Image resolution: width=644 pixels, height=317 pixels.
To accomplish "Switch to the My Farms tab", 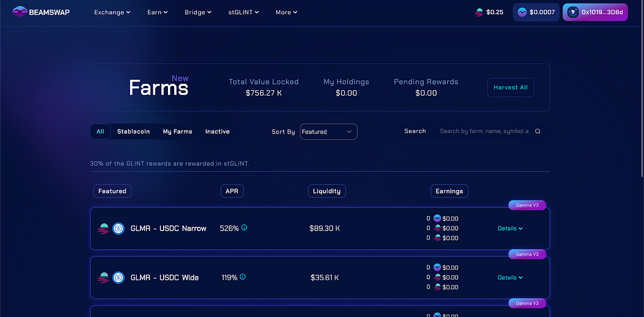I will click(177, 131).
